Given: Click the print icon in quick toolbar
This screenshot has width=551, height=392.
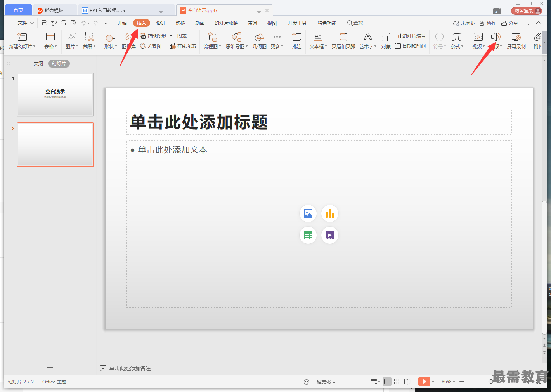Looking at the screenshot, I should point(64,23).
